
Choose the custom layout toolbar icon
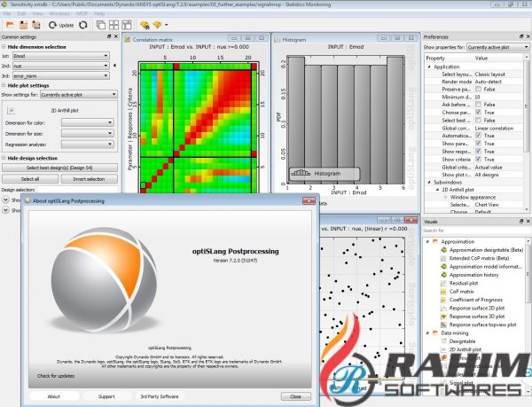(127, 25)
